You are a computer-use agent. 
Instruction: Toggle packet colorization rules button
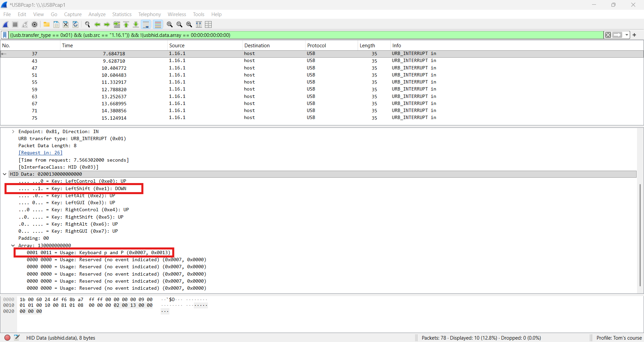(x=158, y=24)
